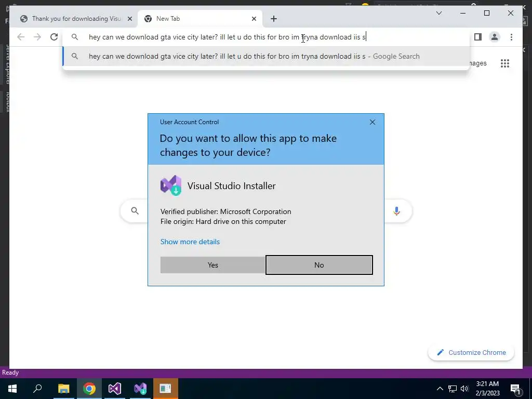532x399 pixels.
Task: Open the taskbar clock and date
Action: click(x=487, y=389)
